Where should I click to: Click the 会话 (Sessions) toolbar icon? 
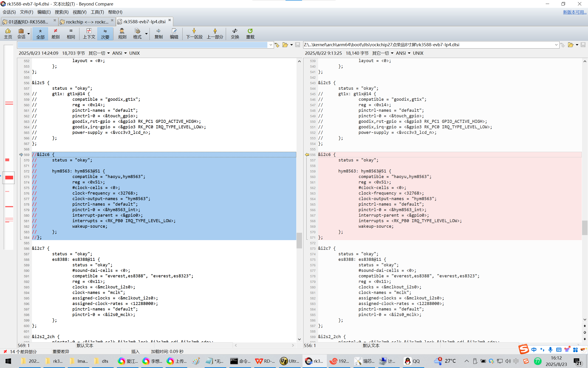click(x=21, y=34)
